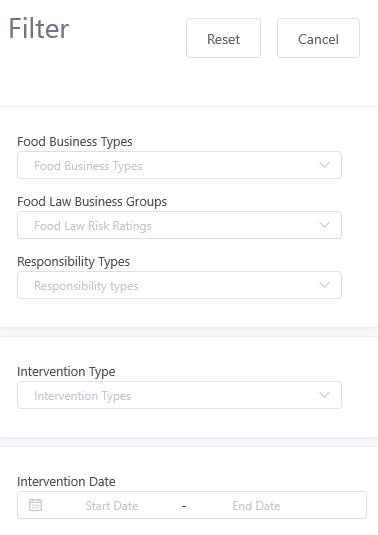Click the Food Business Types field label
Image resolution: width=378 pixels, height=535 pixels.
[75, 142]
